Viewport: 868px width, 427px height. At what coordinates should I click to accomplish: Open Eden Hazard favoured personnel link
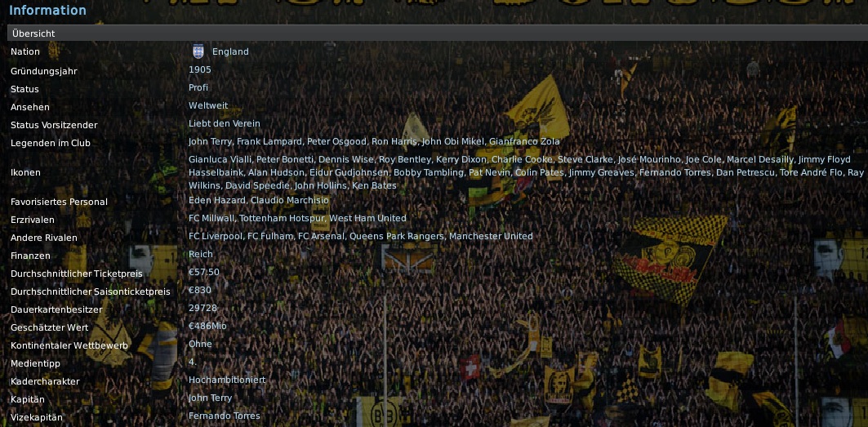tap(217, 200)
